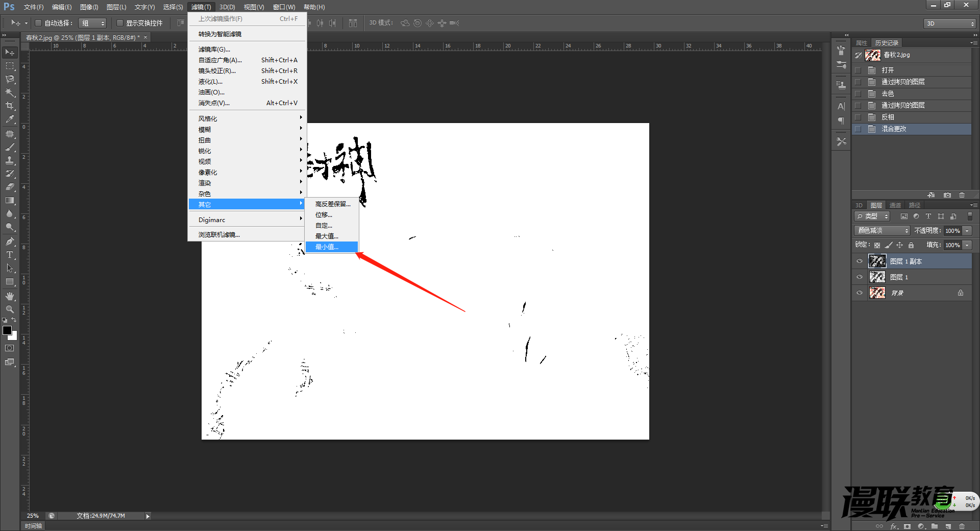Open 滤镜库 from the Filter menu
The image size is (980, 531).
coord(248,50)
